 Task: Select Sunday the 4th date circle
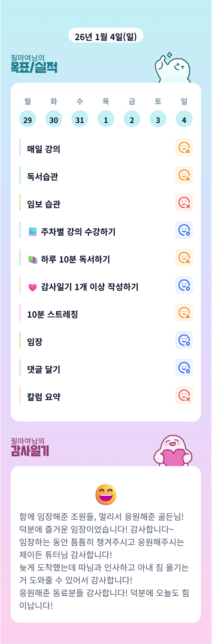coord(184,119)
